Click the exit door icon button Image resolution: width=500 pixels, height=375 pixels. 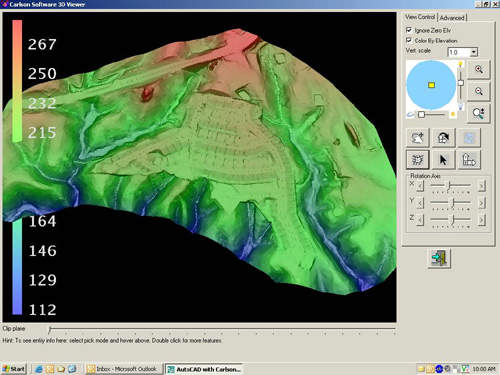[x=439, y=258]
